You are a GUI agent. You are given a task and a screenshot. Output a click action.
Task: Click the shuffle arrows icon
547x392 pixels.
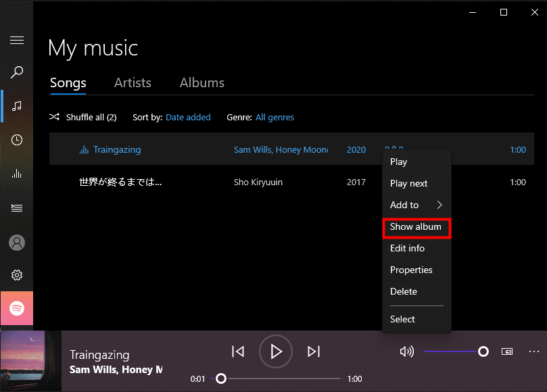(54, 117)
